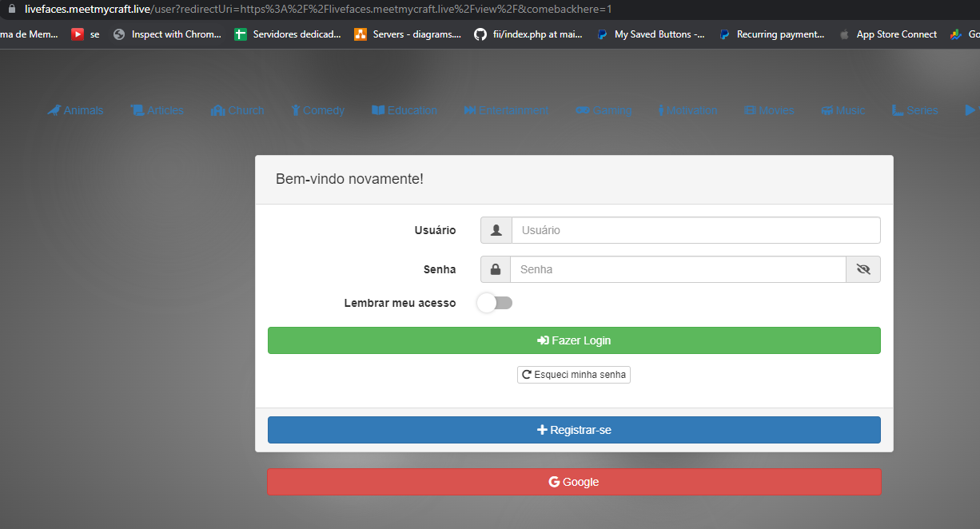Screen dimensions: 980x529
Task: Open the Articles category
Action: [157, 110]
